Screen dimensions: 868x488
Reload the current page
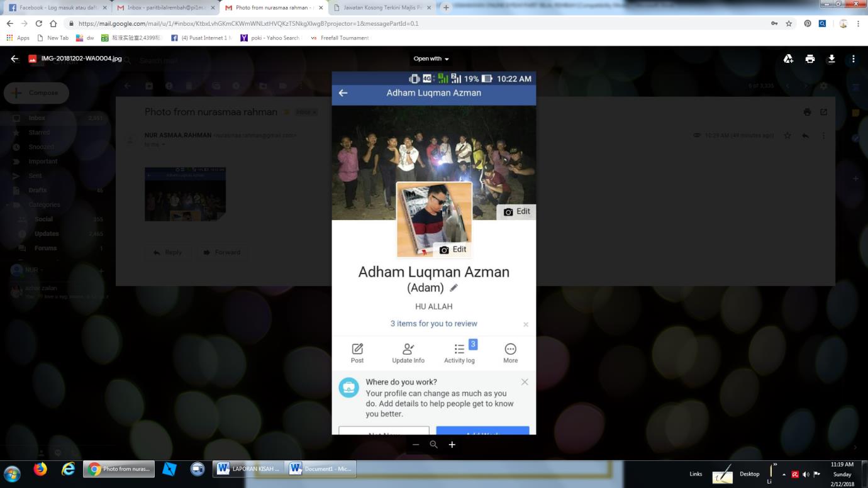click(x=38, y=23)
